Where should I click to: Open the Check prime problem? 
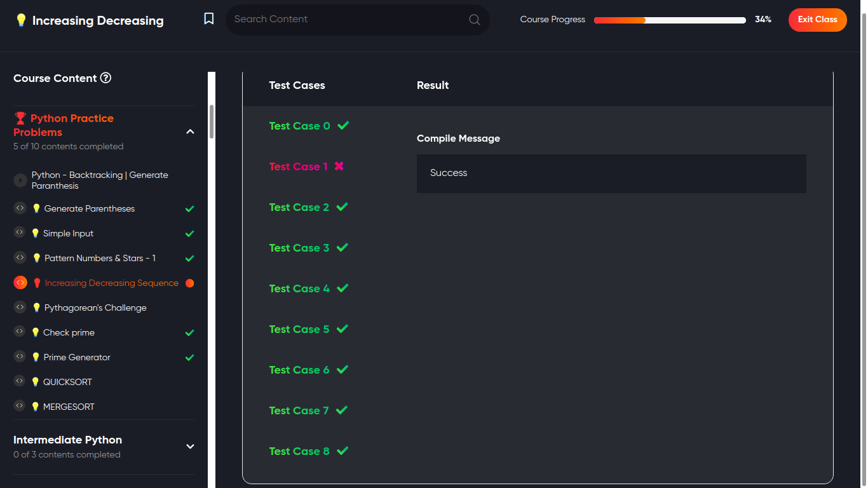pos(69,332)
